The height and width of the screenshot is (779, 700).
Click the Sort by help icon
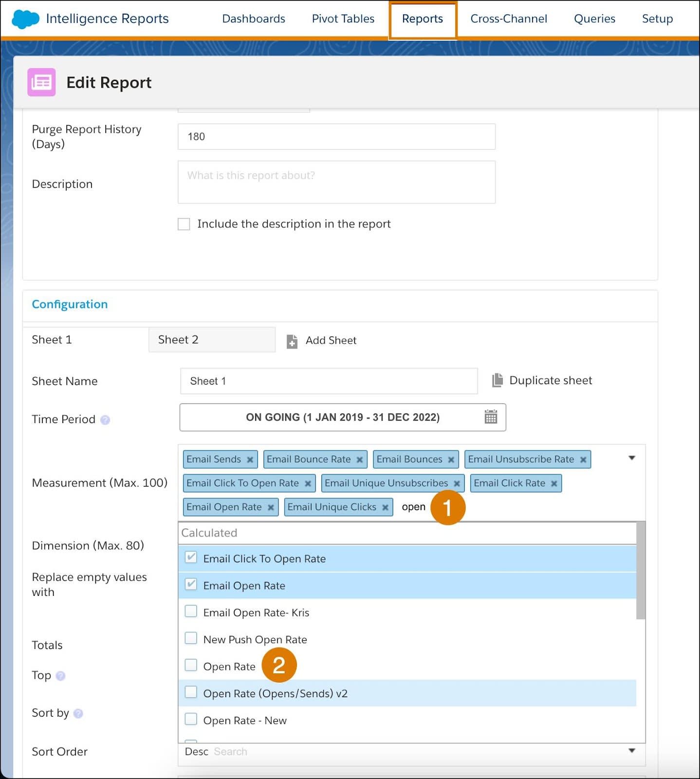click(x=78, y=713)
